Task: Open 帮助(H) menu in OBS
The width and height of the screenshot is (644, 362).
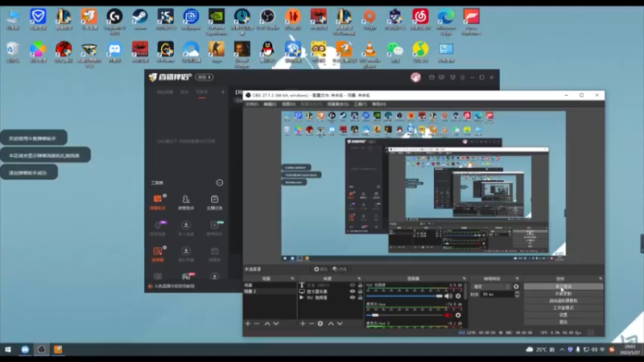Action: coord(379,105)
